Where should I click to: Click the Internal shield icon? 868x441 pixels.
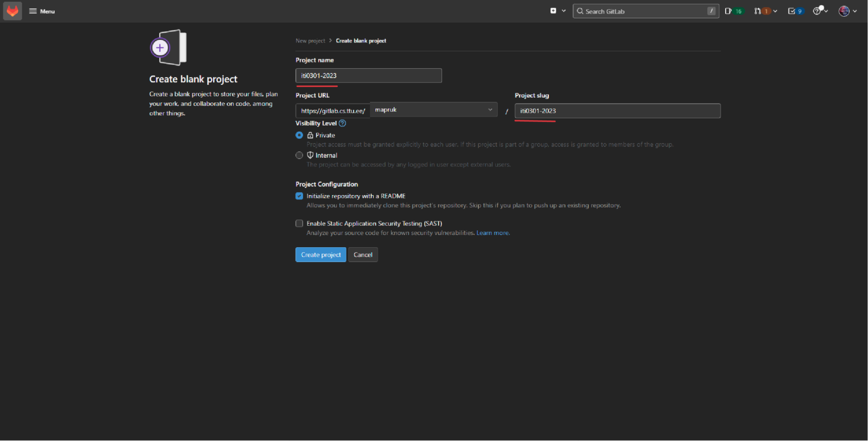310,155
